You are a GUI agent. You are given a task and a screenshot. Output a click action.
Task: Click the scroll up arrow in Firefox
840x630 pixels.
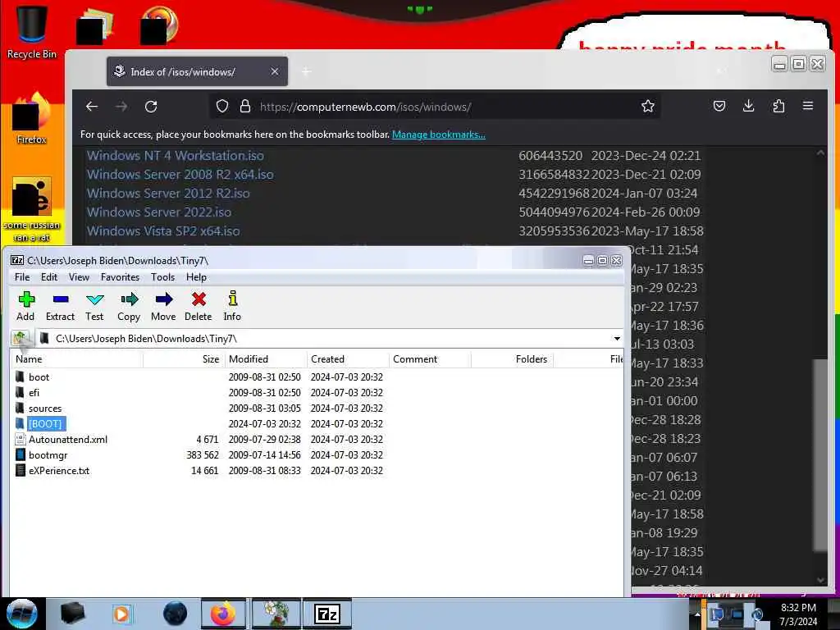[x=820, y=153]
